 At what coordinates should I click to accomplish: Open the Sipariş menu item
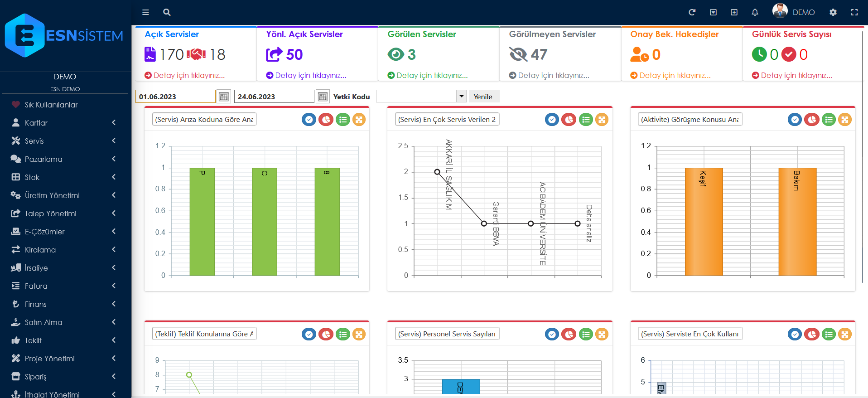(x=65, y=377)
